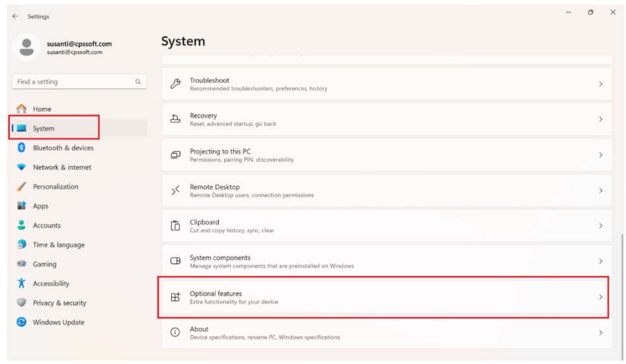Click the back arrow in Settings
The image size is (626, 364).
15,16
